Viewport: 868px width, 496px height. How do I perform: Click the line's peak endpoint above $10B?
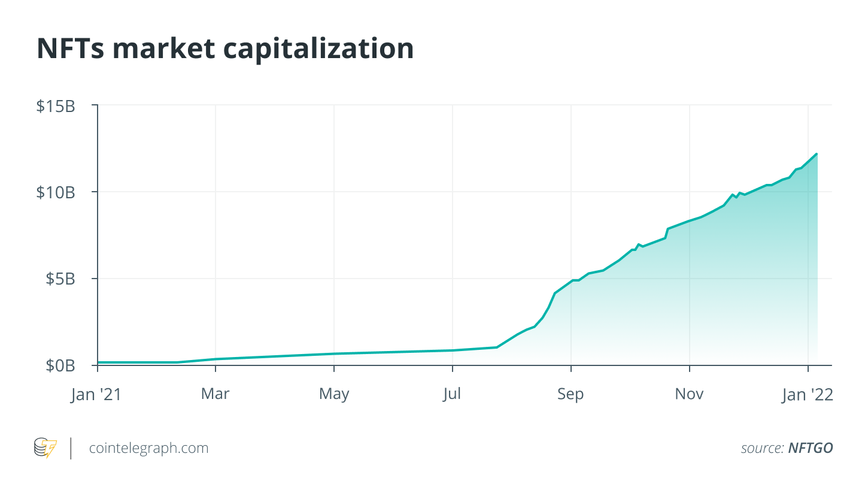816,154
